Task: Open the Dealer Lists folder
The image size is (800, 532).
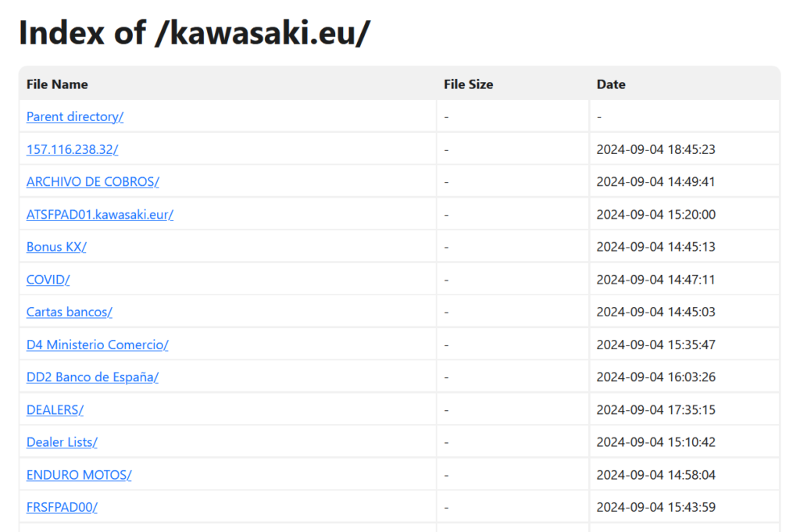Action: [62, 442]
